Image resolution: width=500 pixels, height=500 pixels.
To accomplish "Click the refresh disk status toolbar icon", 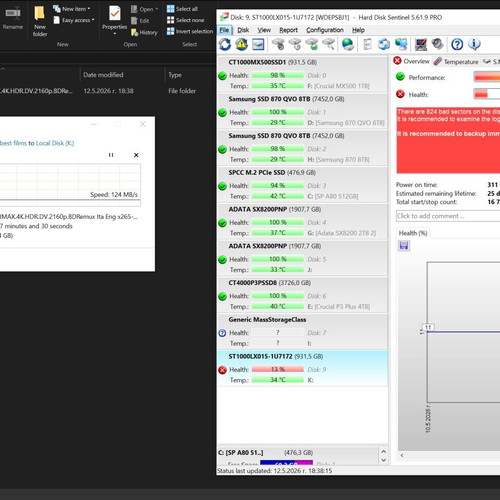I will point(225,44).
